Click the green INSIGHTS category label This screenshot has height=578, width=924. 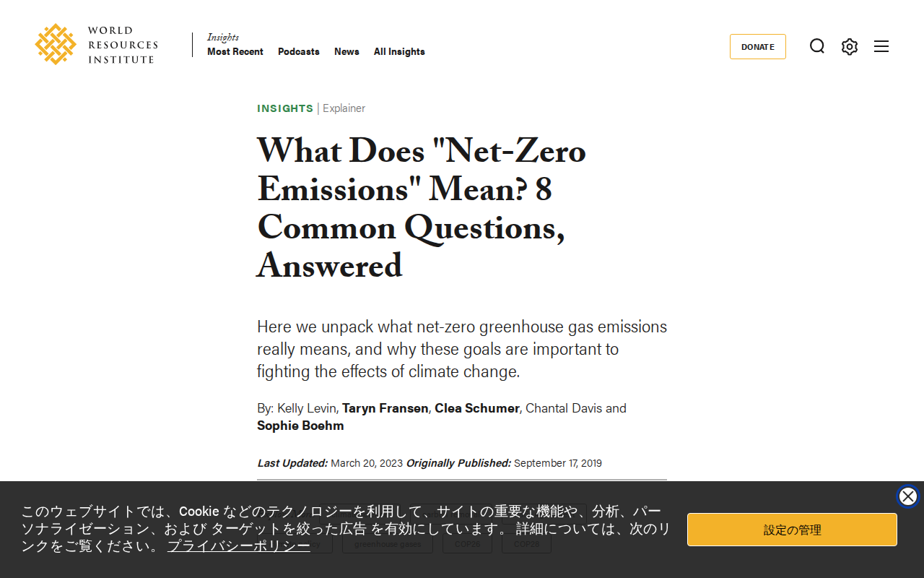coord(285,108)
